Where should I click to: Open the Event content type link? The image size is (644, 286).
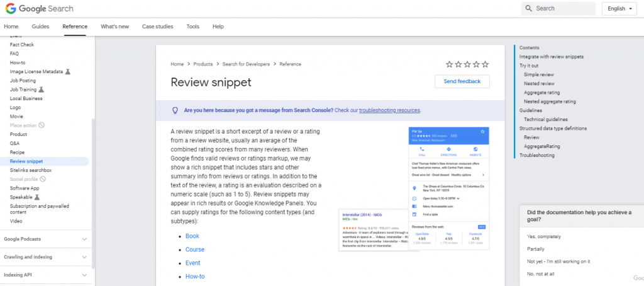point(192,263)
